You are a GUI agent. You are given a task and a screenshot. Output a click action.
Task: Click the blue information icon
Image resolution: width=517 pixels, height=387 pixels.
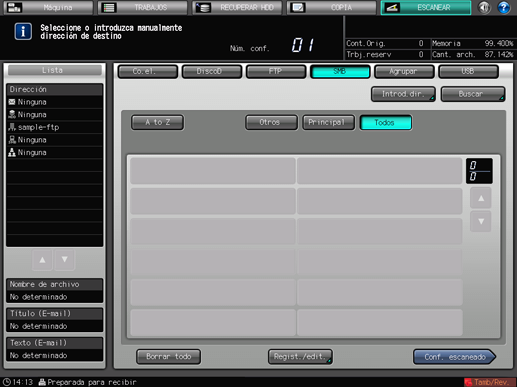tap(23, 31)
